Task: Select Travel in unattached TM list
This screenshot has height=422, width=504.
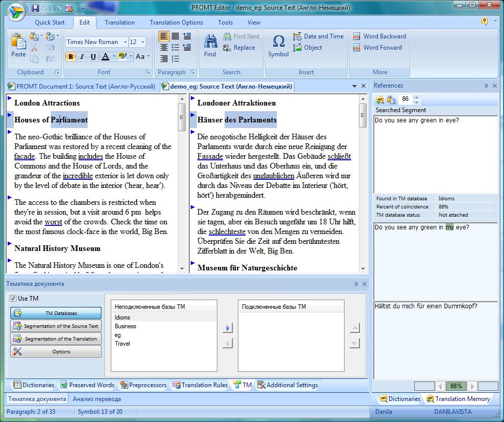Action: (x=164, y=344)
